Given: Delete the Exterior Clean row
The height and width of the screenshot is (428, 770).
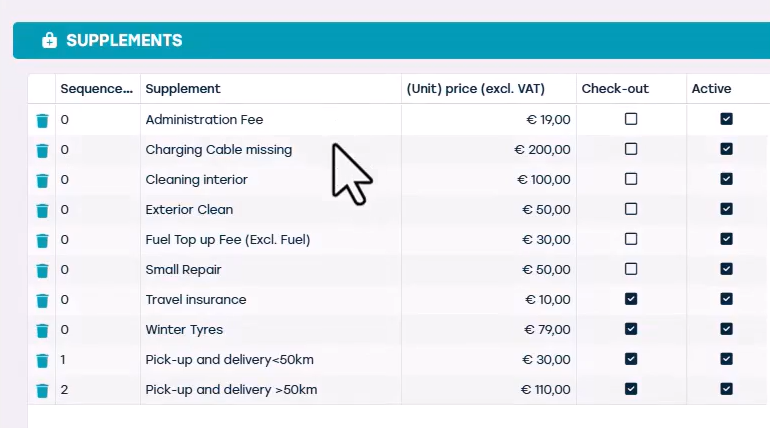Looking at the screenshot, I should point(42,210).
